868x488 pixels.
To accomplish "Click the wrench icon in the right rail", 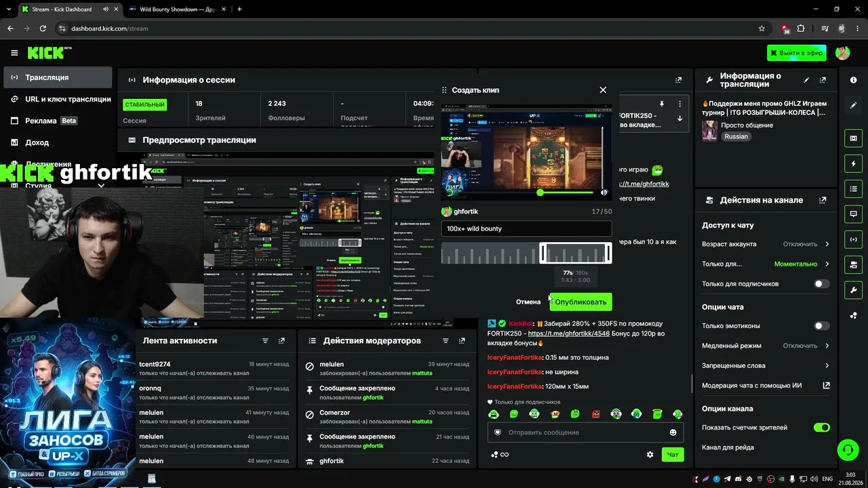I will [854, 289].
